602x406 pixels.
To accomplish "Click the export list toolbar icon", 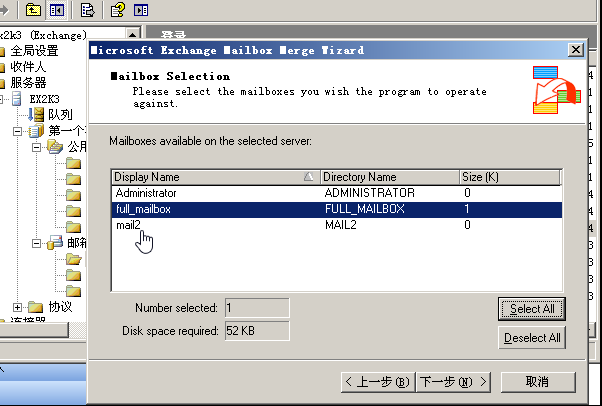I will point(88,10).
